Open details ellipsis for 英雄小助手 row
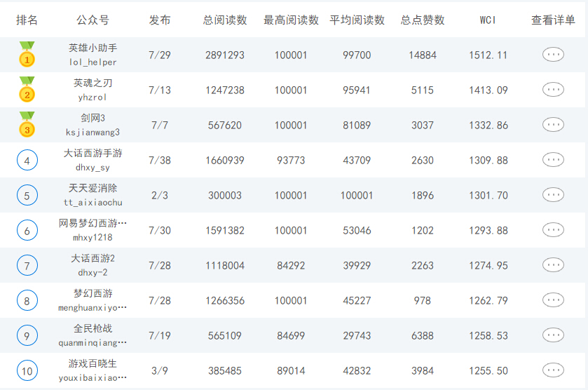This screenshot has width=588, height=390. (x=553, y=55)
